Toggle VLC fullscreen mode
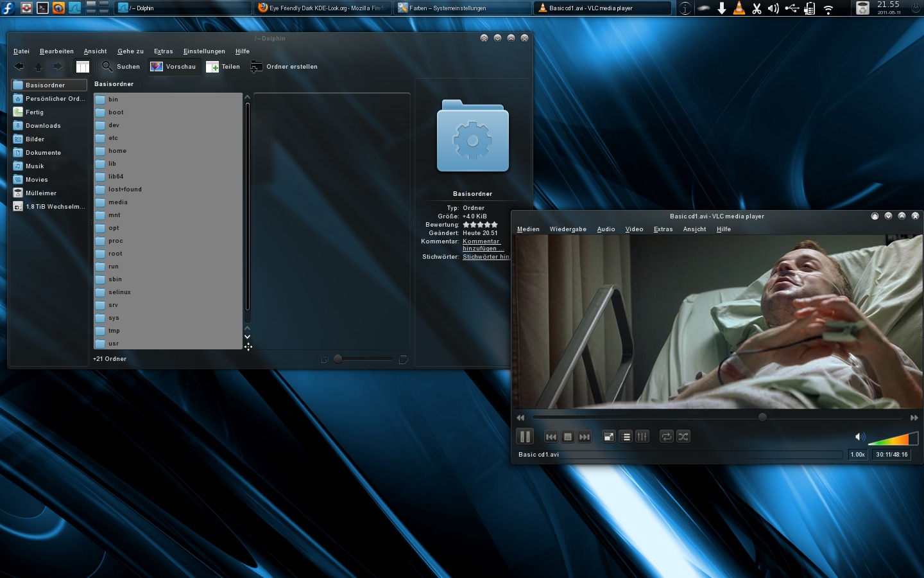 coord(609,437)
